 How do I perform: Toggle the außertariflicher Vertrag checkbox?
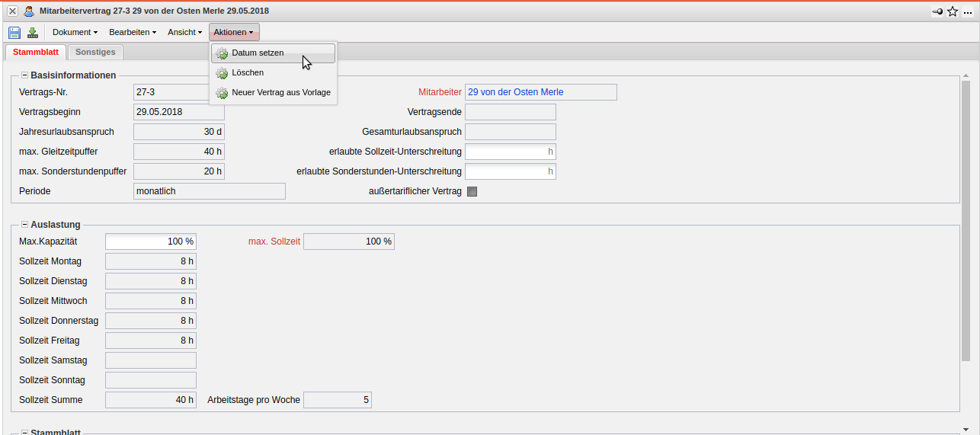click(472, 191)
